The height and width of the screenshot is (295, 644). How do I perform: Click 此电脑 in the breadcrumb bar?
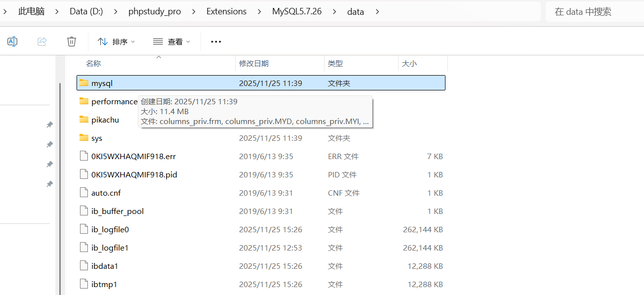(31, 11)
